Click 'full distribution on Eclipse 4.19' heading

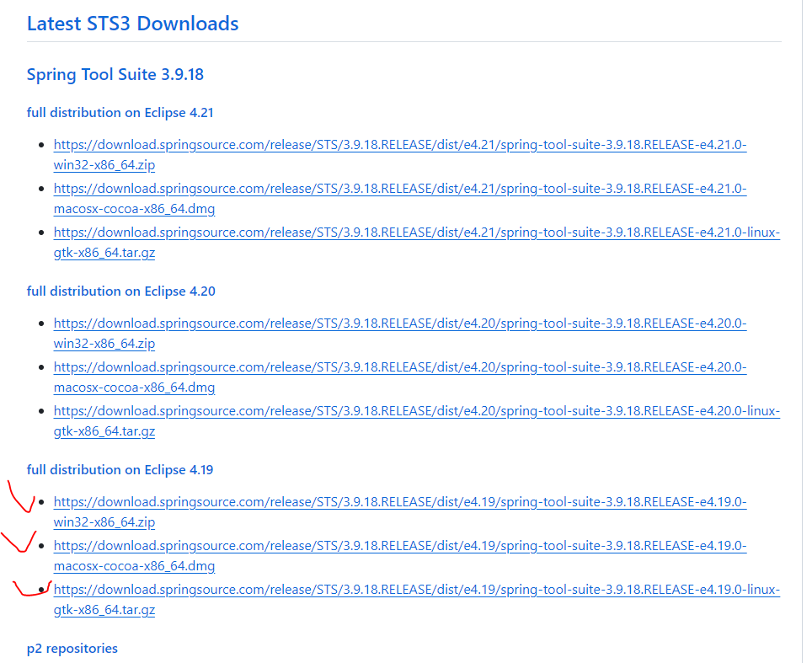pyautogui.click(x=120, y=470)
